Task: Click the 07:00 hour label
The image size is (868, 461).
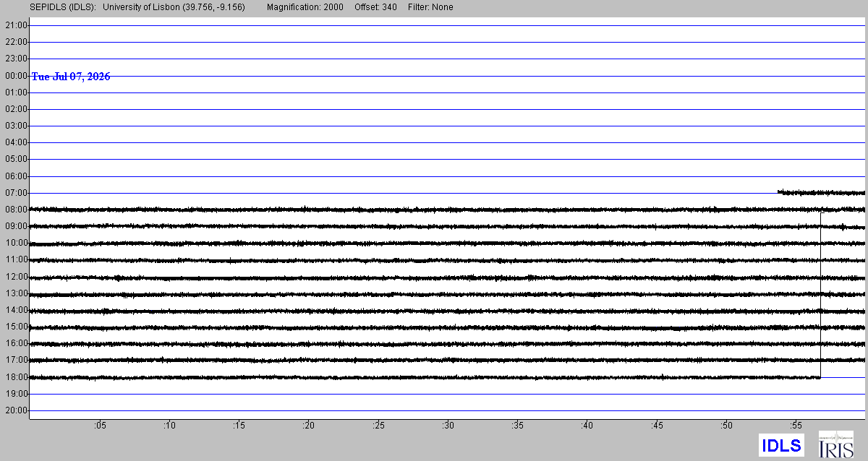Action: [x=16, y=193]
